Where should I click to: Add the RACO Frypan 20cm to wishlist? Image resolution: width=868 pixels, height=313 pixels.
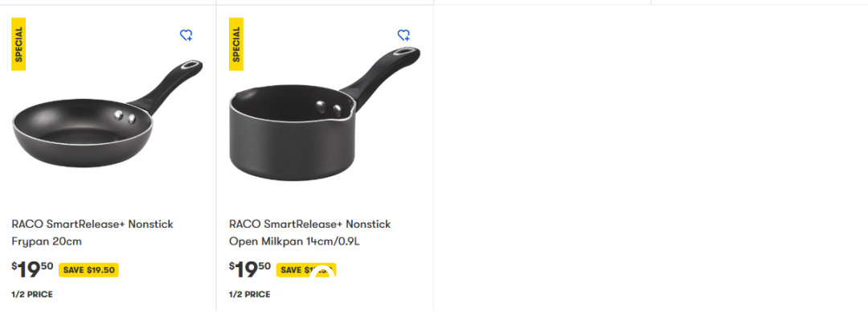(186, 35)
